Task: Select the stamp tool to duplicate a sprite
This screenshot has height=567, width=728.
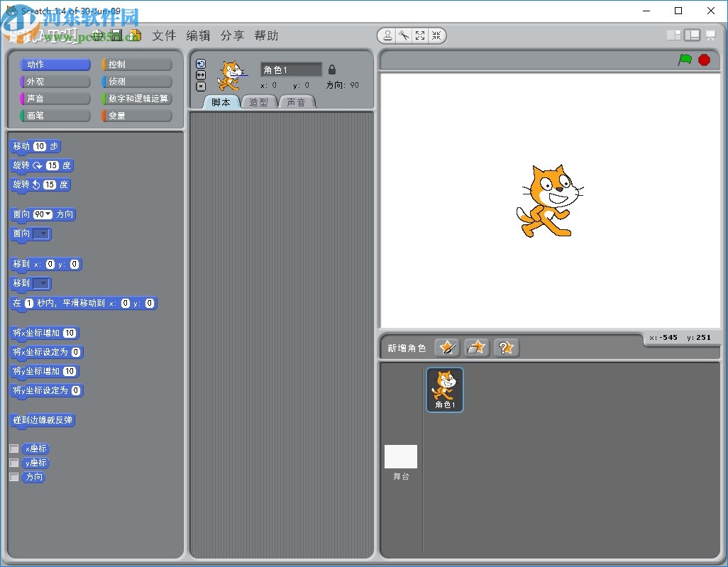Action: click(387, 35)
